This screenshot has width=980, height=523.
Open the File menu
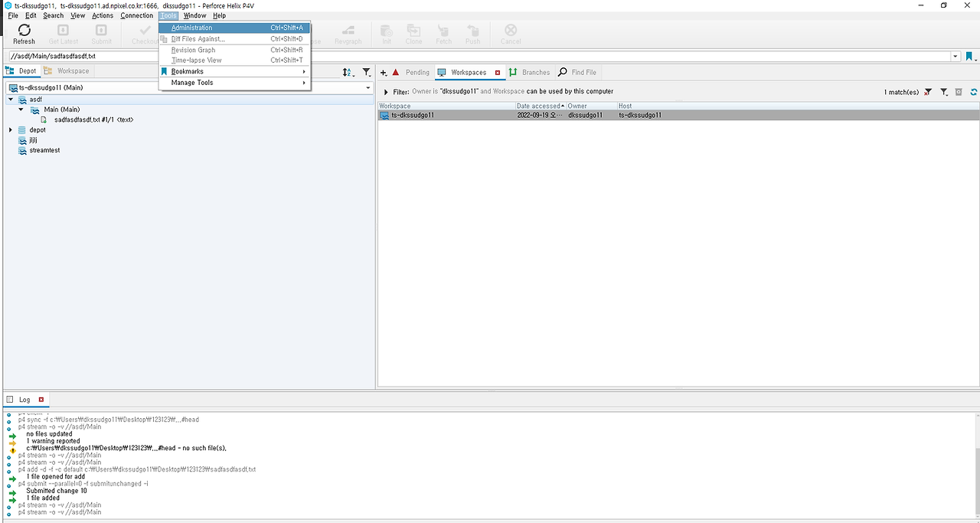coord(12,15)
